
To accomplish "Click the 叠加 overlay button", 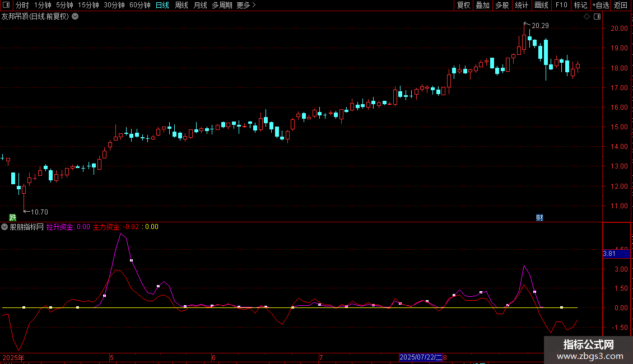I will pyautogui.click(x=482, y=5).
